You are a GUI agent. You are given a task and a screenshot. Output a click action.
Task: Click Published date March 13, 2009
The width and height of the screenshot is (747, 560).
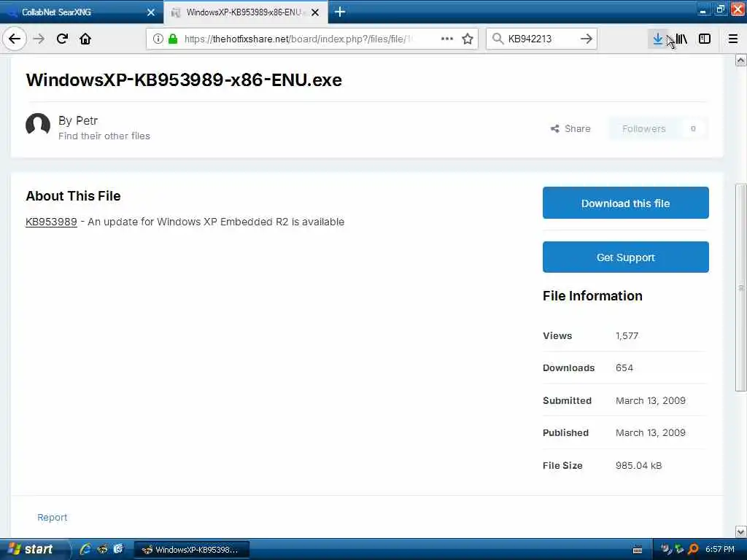coord(650,433)
